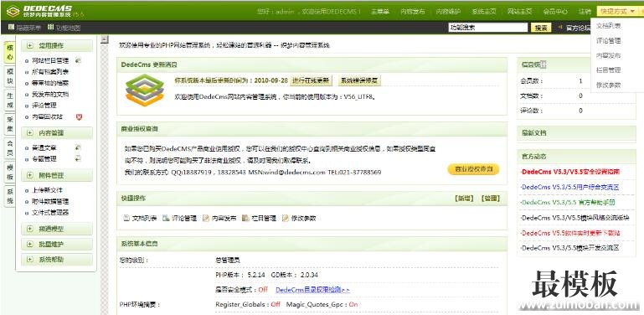Click the arrow icon next to 普通文章

78,147
